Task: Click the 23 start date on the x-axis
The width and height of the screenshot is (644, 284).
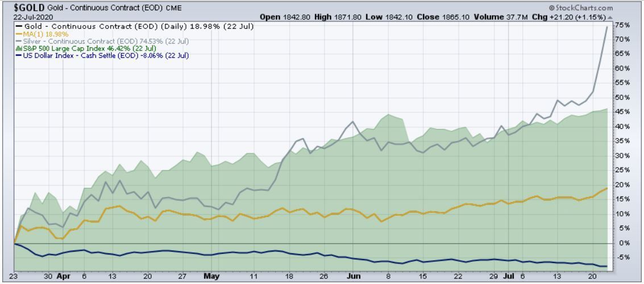Action: (x=15, y=276)
